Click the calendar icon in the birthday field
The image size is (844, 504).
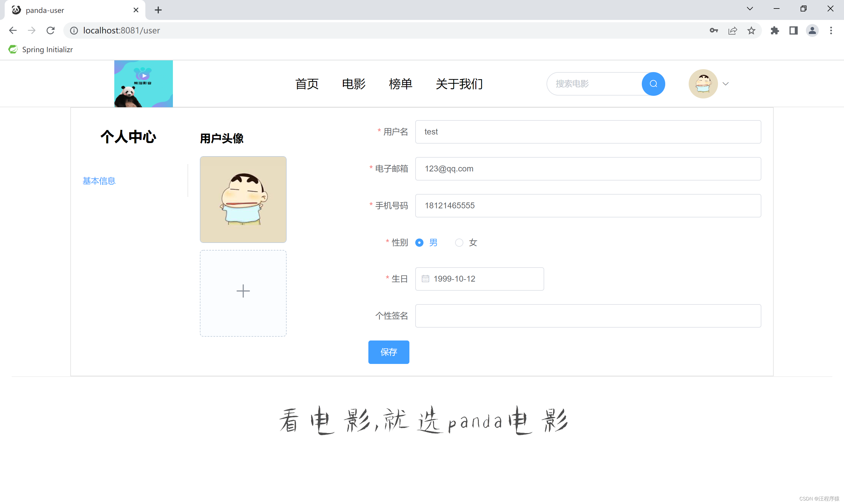[425, 278]
